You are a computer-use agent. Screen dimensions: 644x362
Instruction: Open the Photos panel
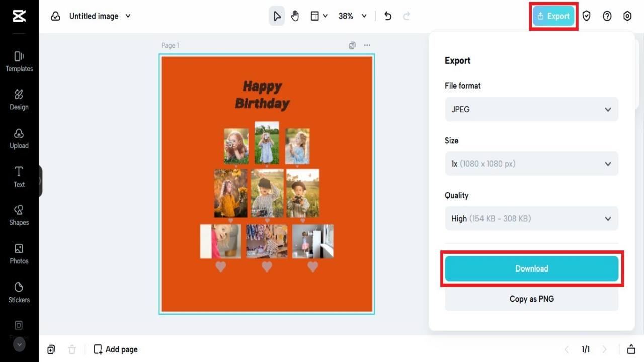[19, 254]
